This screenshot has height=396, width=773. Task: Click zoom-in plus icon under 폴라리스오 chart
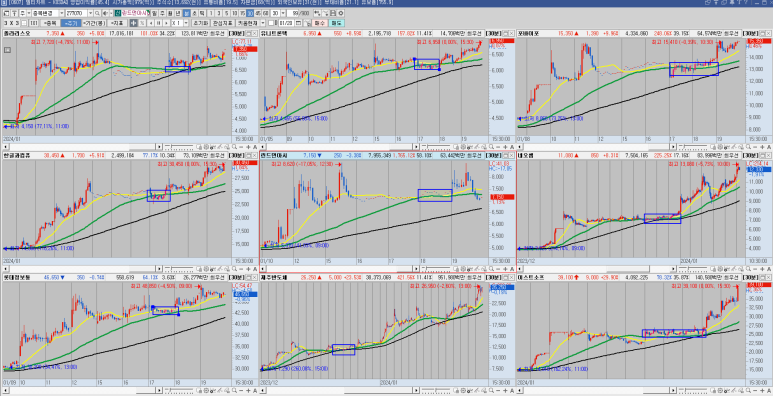coord(248,147)
